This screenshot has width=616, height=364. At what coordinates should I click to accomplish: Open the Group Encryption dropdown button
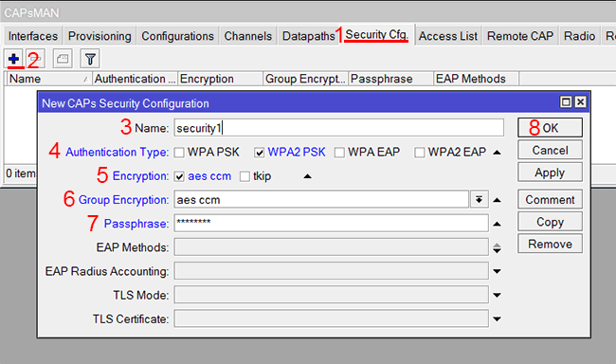pyautogui.click(x=479, y=200)
